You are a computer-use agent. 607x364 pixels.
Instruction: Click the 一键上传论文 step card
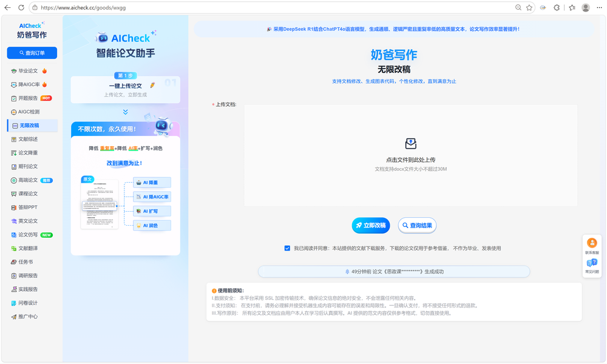pos(126,90)
